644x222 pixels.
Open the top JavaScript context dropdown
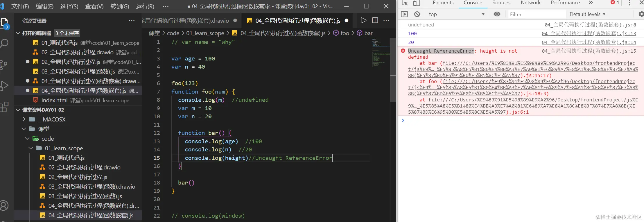457,14
